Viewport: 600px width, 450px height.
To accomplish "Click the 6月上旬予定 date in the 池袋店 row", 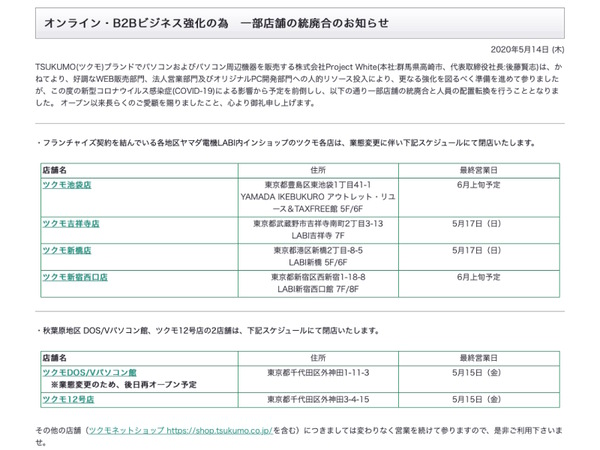I will (479, 185).
